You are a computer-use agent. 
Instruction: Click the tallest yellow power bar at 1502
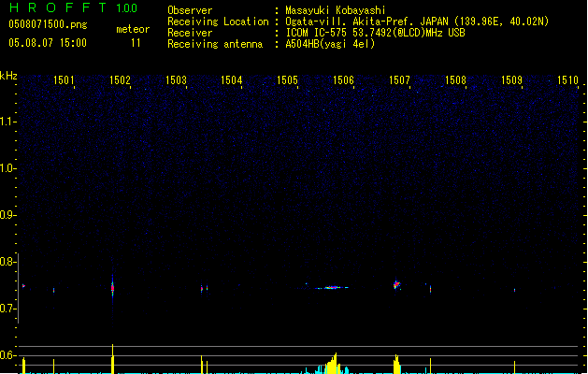point(112,359)
